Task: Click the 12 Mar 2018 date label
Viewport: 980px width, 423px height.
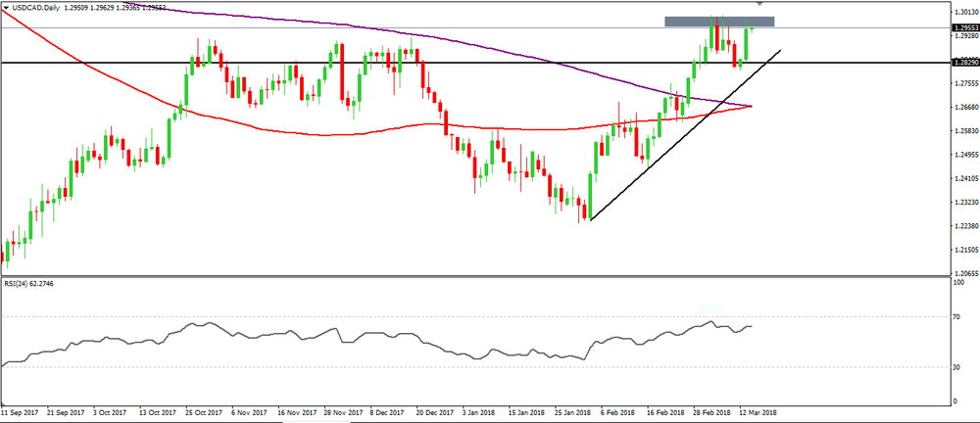Action: click(759, 413)
